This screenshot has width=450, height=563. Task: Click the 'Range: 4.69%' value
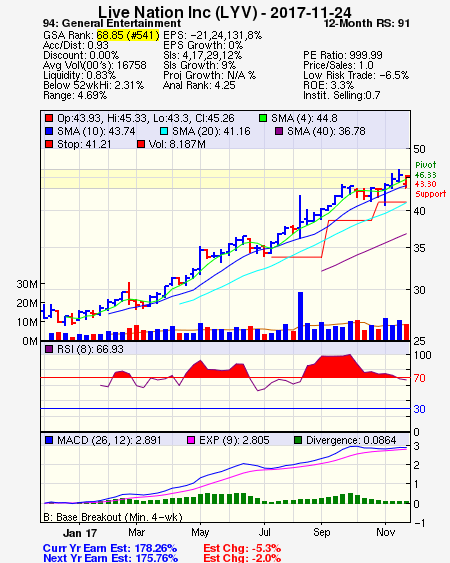(x=75, y=96)
